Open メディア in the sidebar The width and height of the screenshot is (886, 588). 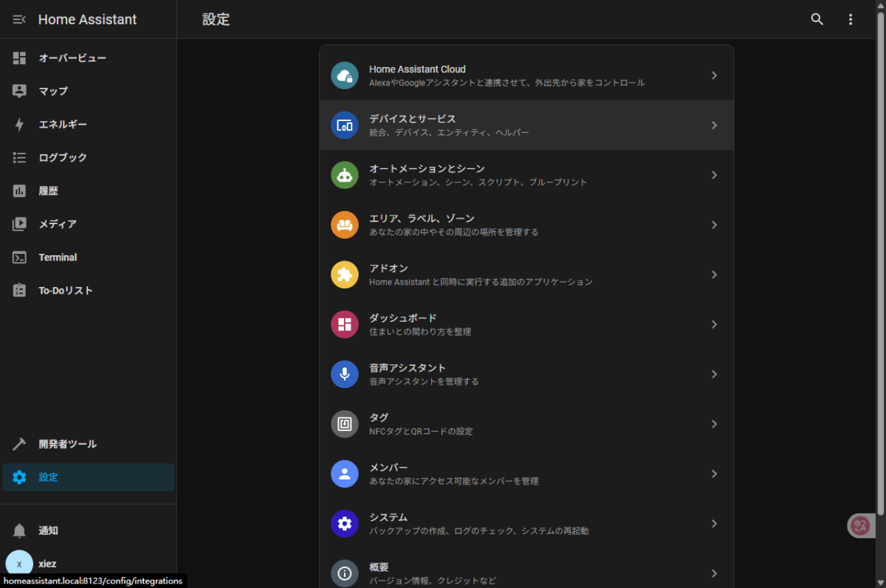tap(89, 224)
